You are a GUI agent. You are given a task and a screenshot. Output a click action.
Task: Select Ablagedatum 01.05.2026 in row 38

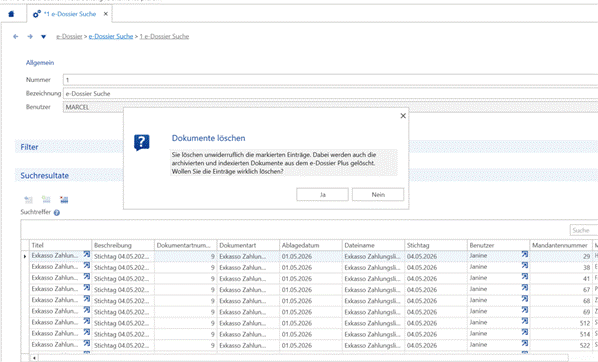tap(310, 267)
